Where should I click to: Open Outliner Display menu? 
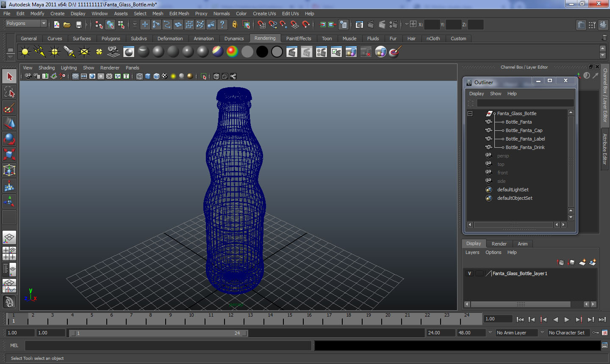coord(477,94)
